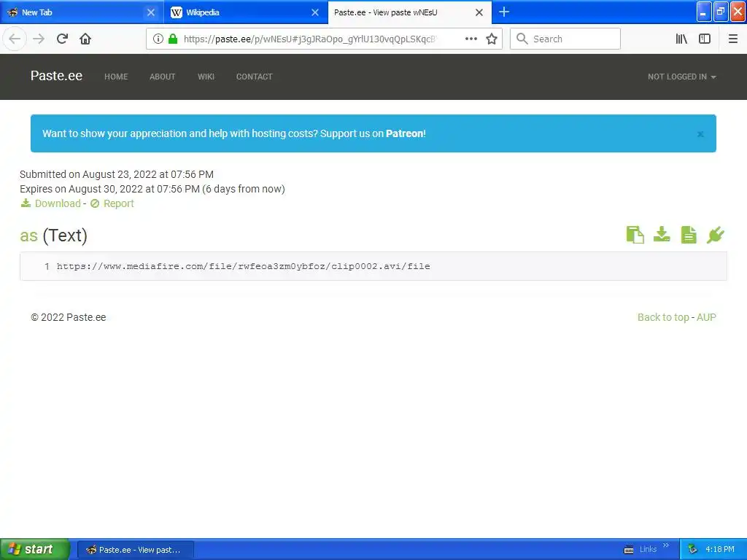The height and width of the screenshot is (560, 747).
Task: Show site information icon in address bar
Action: [x=158, y=39]
